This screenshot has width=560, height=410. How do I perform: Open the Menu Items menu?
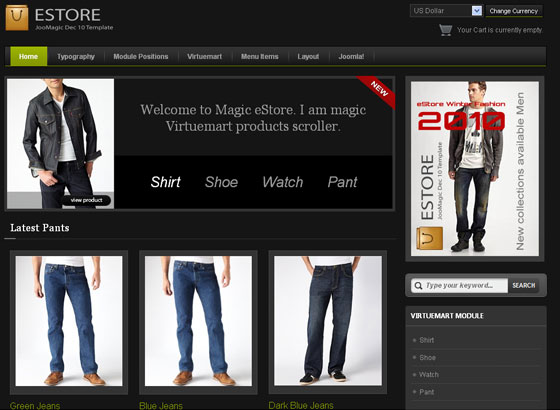(260, 56)
